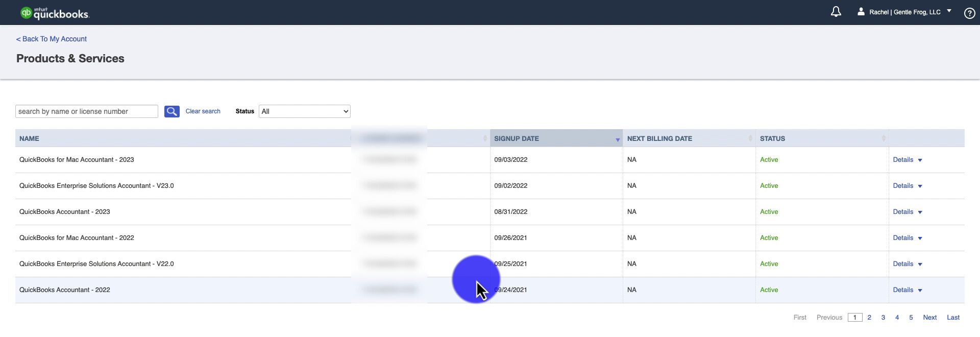
Task: Go to page 4
Action: pos(897,318)
